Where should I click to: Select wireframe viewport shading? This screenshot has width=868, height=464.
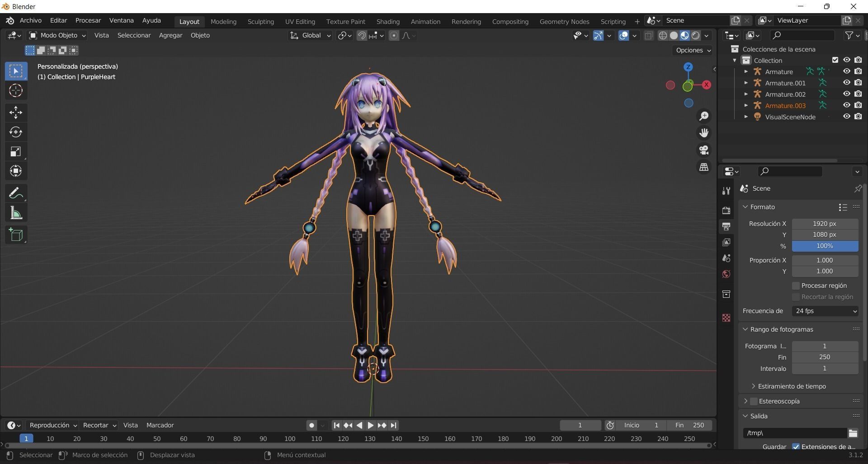[x=663, y=36]
